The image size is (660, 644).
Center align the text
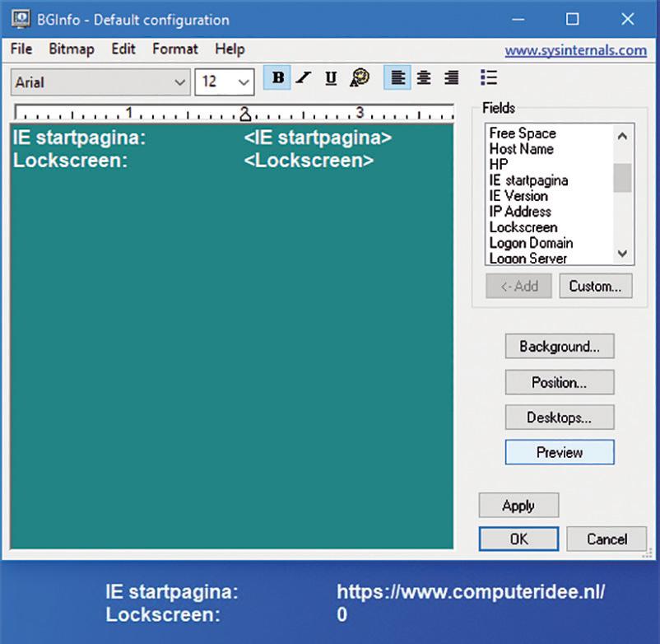click(x=424, y=78)
